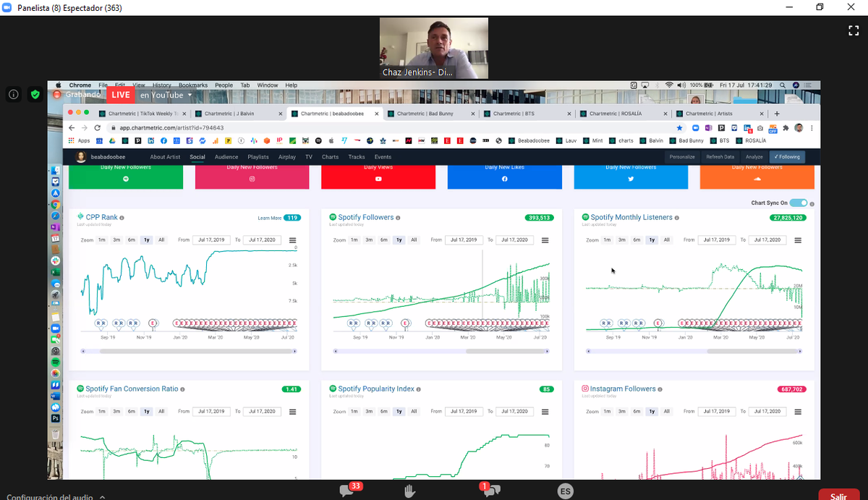Click the Following button
Viewport: 868px width, 500px height.
787,157
